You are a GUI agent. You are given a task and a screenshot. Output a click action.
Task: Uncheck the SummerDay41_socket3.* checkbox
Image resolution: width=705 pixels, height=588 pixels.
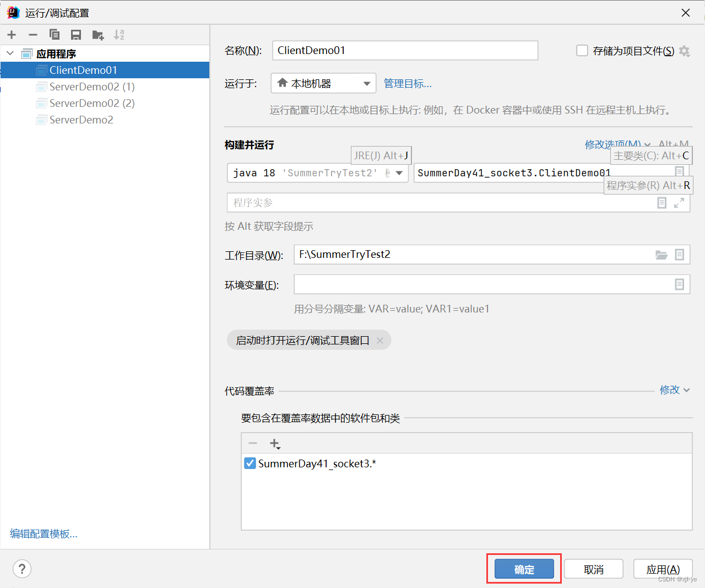pos(250,463)
